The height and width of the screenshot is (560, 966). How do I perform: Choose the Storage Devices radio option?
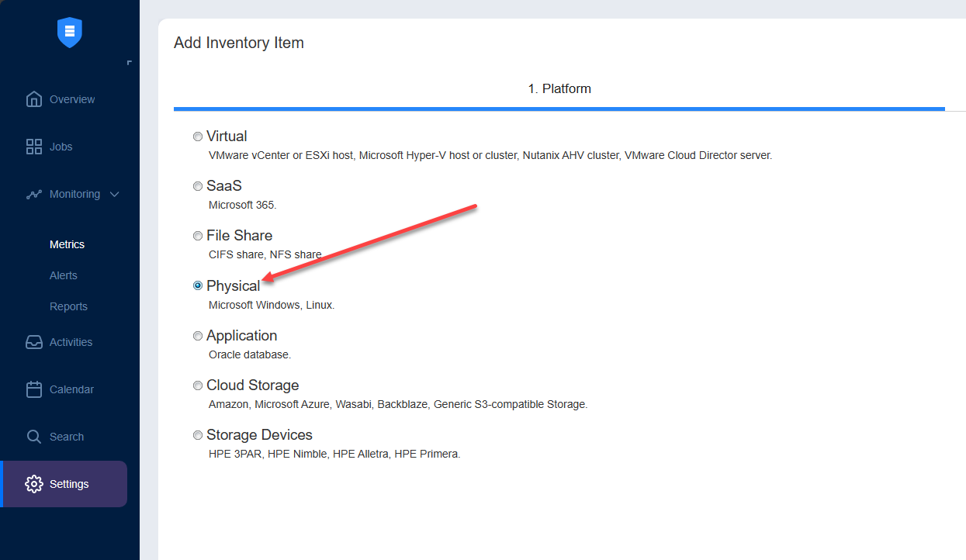(198, 435)
